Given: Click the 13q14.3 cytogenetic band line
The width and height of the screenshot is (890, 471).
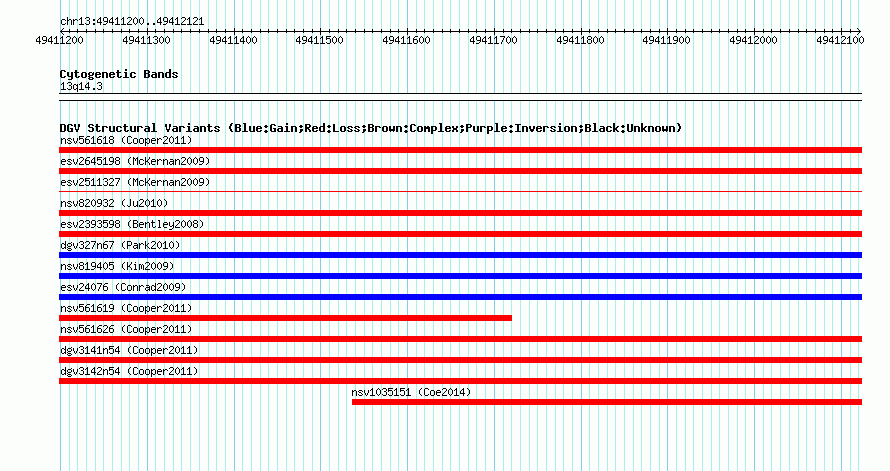Looking at the screenshot, I should tap(460, 97).
